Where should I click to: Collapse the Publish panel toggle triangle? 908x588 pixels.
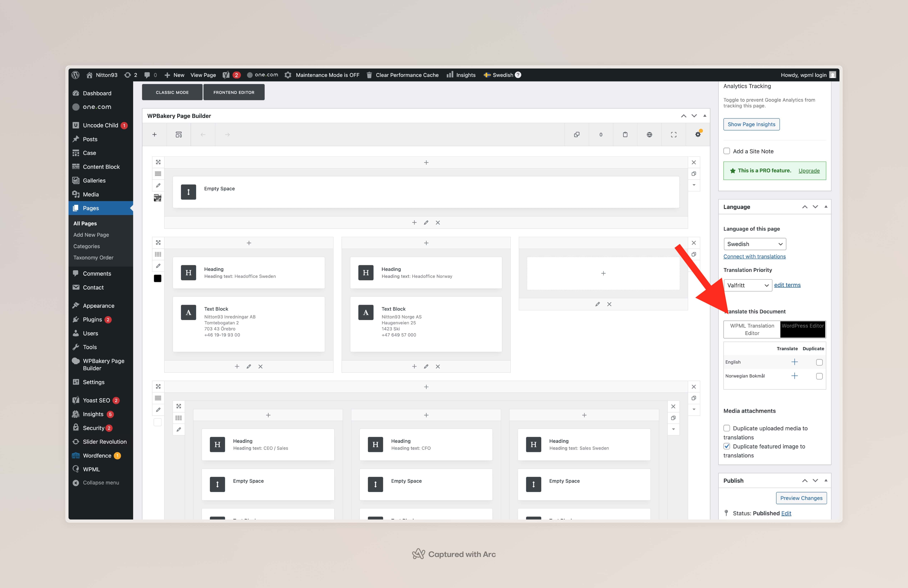click(826, 480)
